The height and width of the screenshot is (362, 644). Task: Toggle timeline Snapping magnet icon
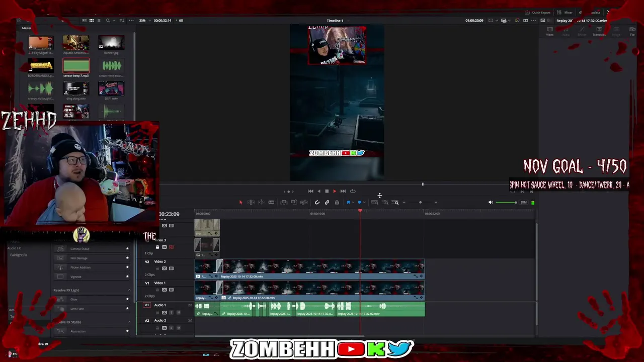[317, 202]
